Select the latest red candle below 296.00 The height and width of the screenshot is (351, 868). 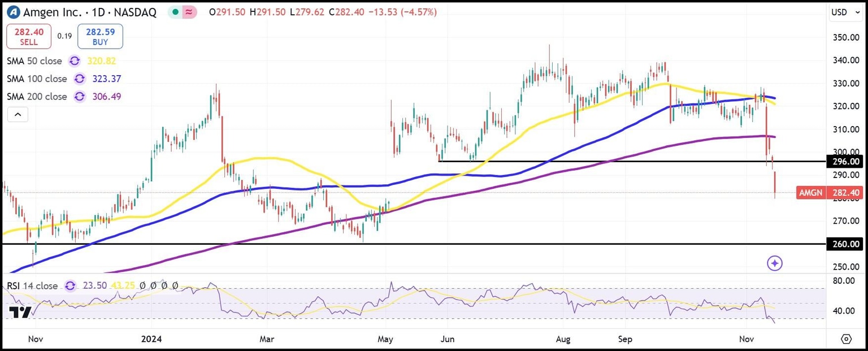pyautogui.click(x=775, y=184)
